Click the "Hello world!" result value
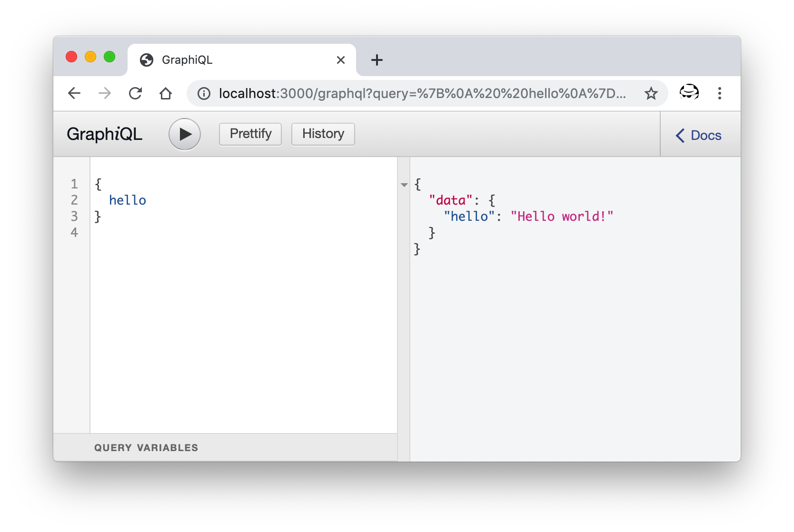The height and width of the screenshot is (532, 794). click(562, 217)
